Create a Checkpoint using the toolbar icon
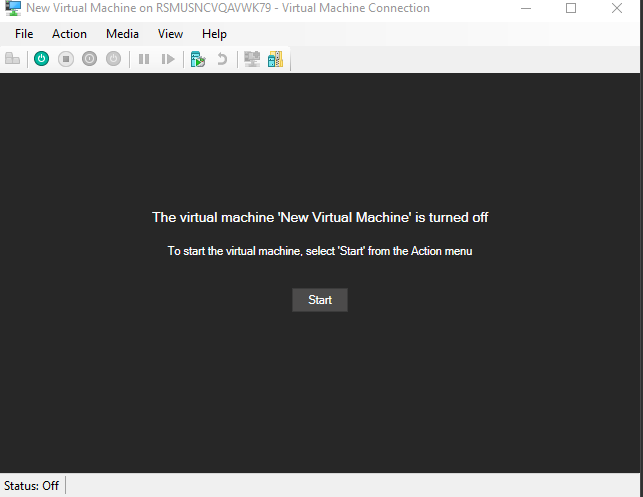Image resolution: width=643 pixels, height=497 pixels. [x=198, y=59]
